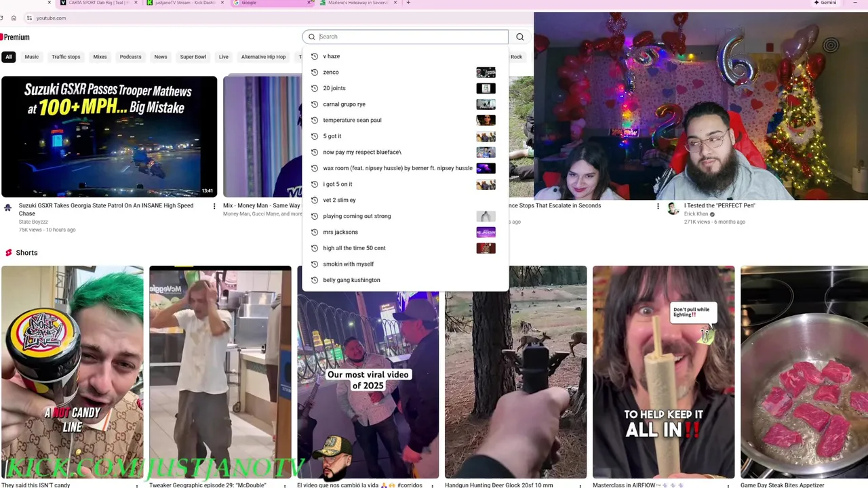Click history clock icon beside 'zenco'
The height and width of the screenshot is (488, 868).
(314, 72)
